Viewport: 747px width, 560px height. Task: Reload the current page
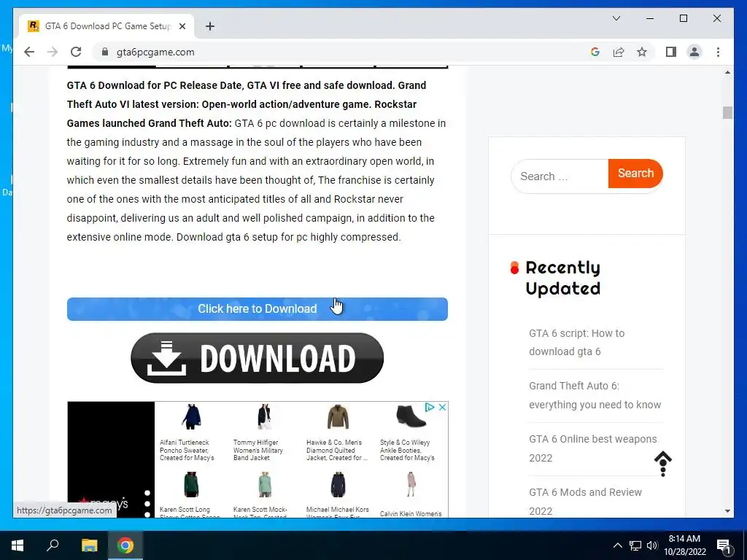76,52
